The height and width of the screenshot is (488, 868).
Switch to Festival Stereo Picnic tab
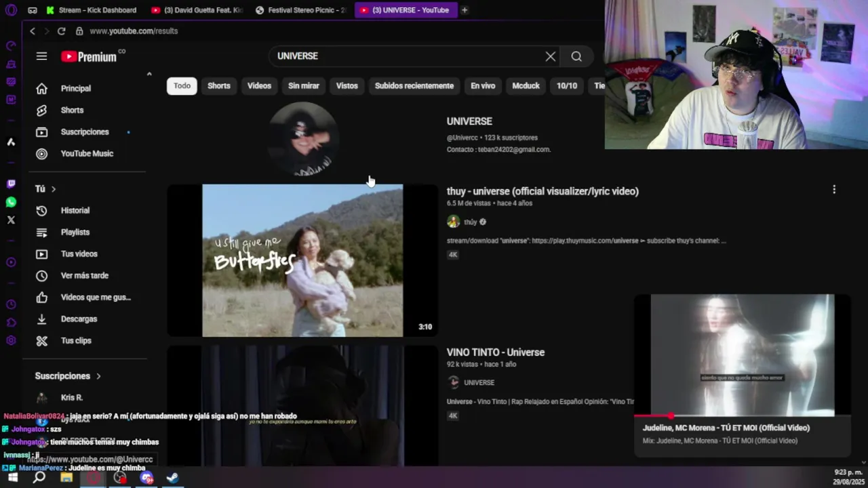tap(300, 10)
